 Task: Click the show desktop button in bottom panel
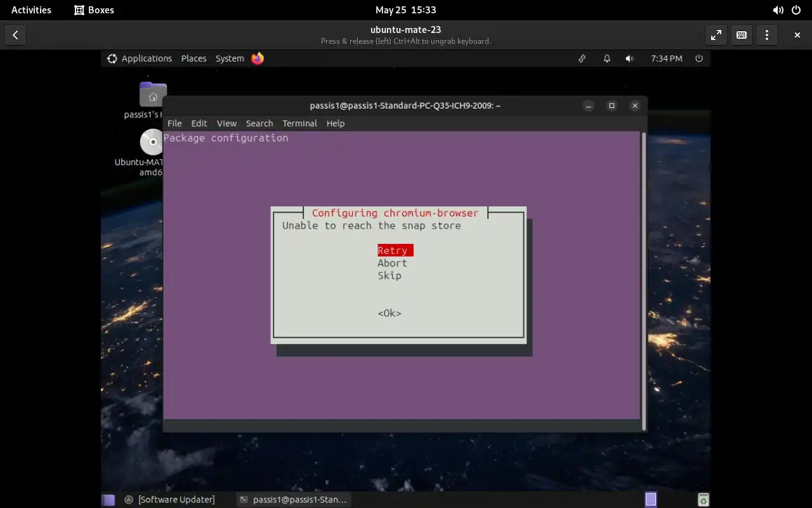(x=108, y=500)
